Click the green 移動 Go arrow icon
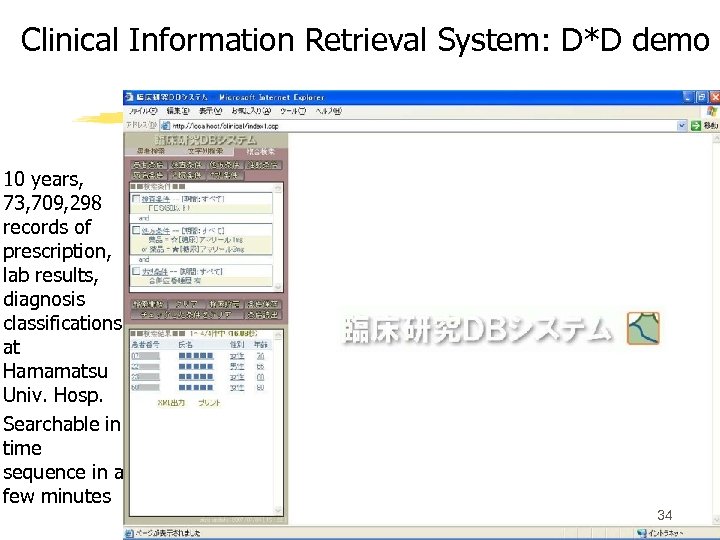The height and width of the screenshot is (540, 720). click(x=696, y=125)
